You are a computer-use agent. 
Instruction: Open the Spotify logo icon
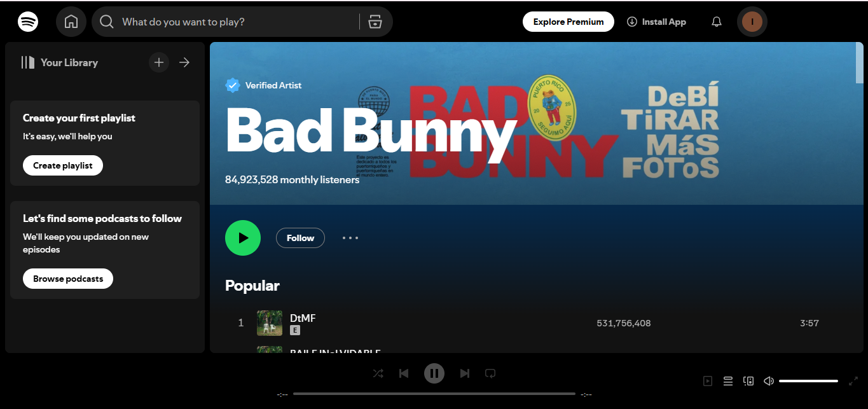tap(27, 21)
